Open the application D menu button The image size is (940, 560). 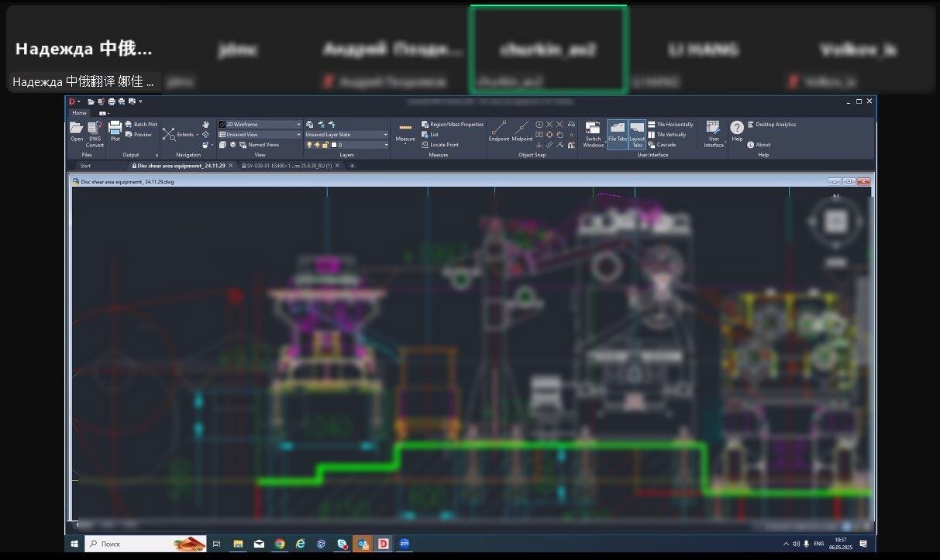(x=72, y=101)
